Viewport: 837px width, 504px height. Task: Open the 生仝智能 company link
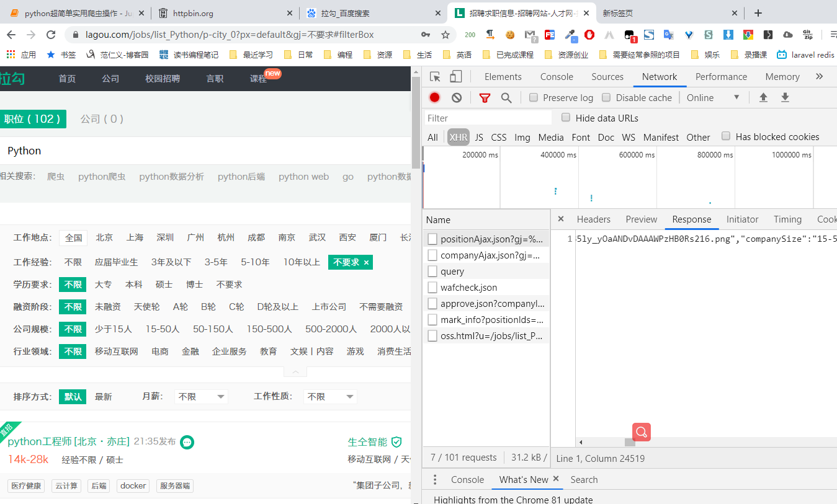[x=367, y=442]
